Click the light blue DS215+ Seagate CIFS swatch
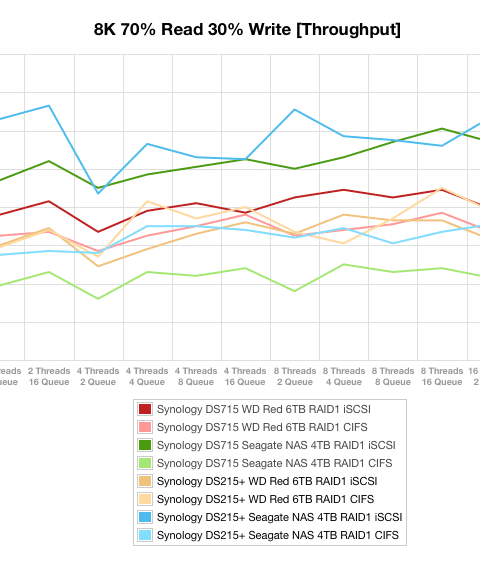Screen dimensions: 480x579 145,535
